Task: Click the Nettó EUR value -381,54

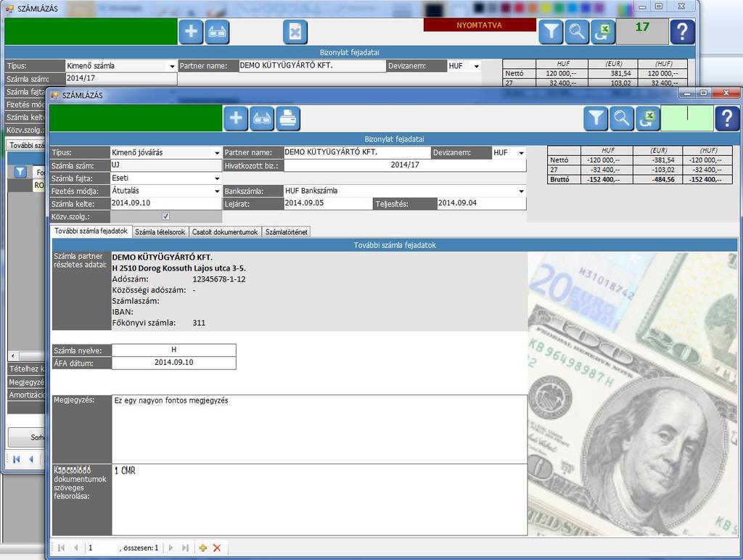Action: [x=659, y=160]
